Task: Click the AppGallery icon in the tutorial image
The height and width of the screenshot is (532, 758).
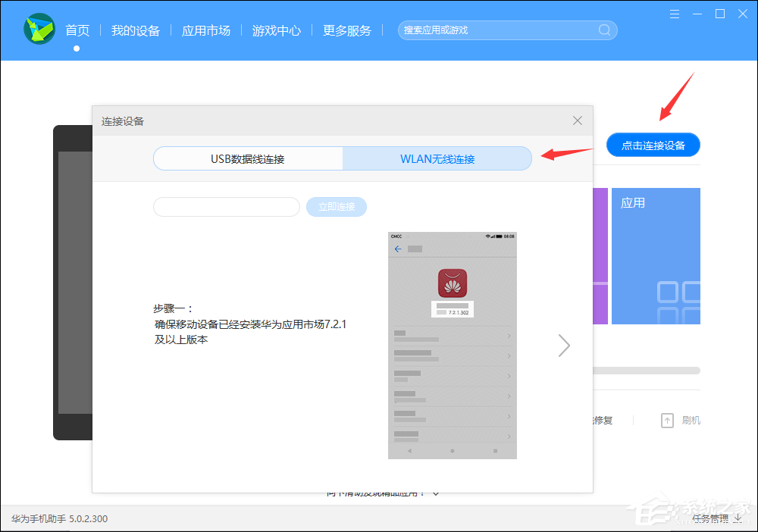Action: coord(452,284)
